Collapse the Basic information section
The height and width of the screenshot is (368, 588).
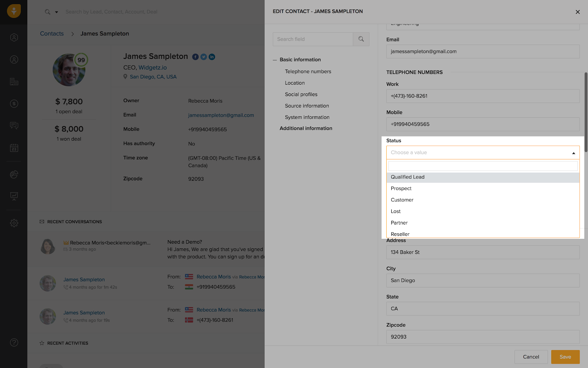(x=275, y=60)
